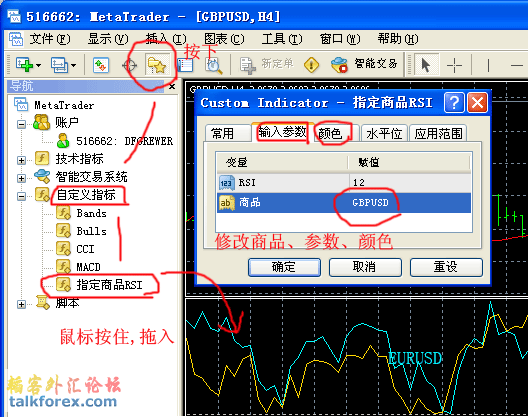This screenshot has height=417, width=528.
Task: Click the 新定单 new order icon
Action: (248, 65)
